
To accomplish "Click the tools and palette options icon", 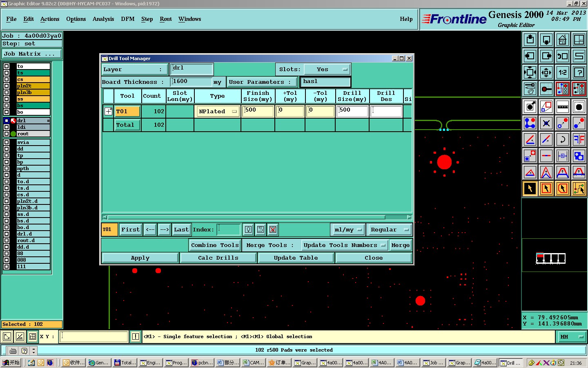I will pos(530,89).
